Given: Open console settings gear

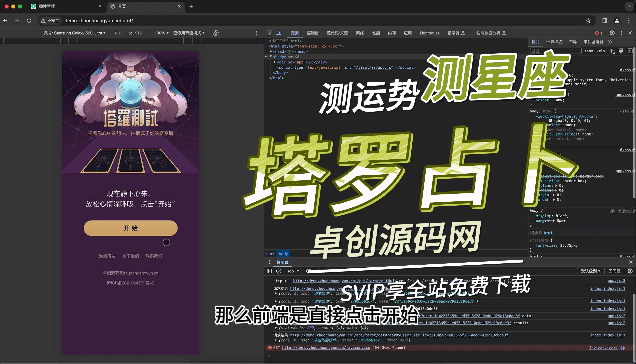Looking at the screenshot, I should pos(630,271).
